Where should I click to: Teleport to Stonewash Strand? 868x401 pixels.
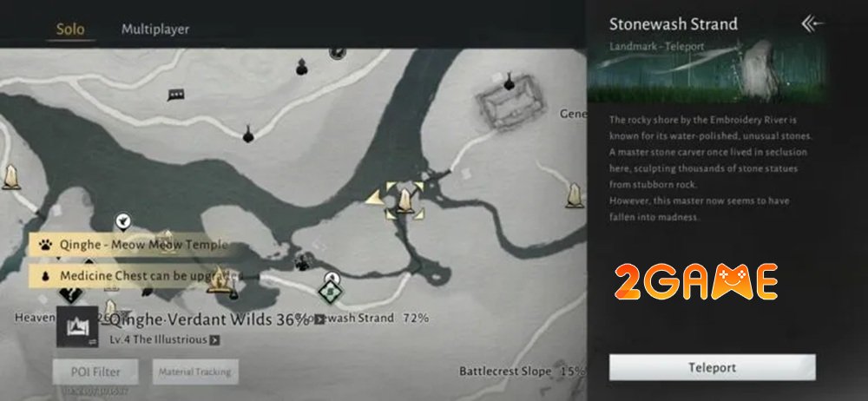[x=712, y=367]
